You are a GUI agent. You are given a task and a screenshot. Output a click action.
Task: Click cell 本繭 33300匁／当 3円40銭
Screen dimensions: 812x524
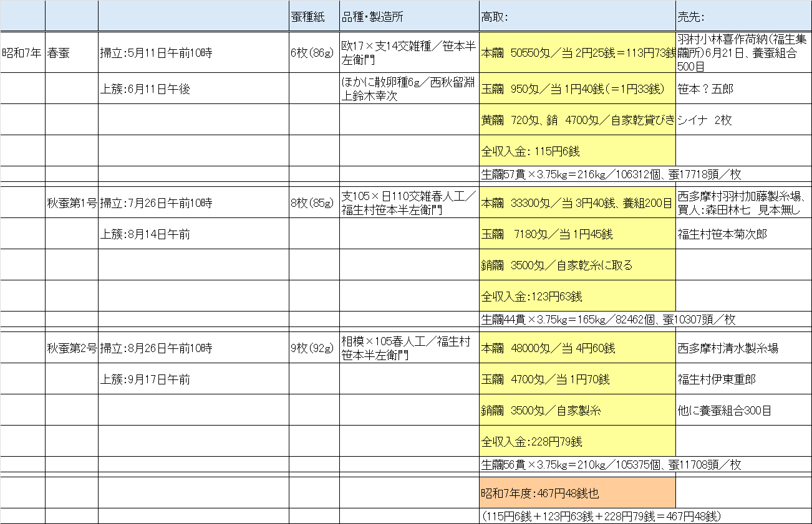click(578, 202)
